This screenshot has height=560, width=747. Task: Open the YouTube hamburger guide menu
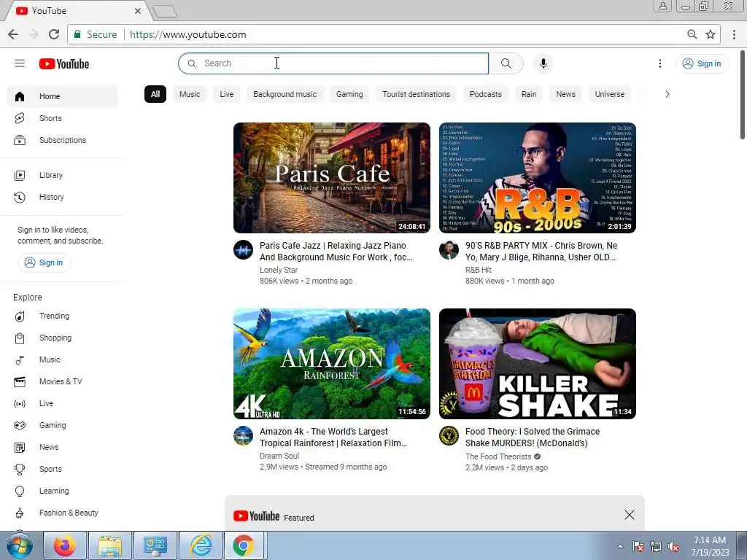click(x=20, y=63)
